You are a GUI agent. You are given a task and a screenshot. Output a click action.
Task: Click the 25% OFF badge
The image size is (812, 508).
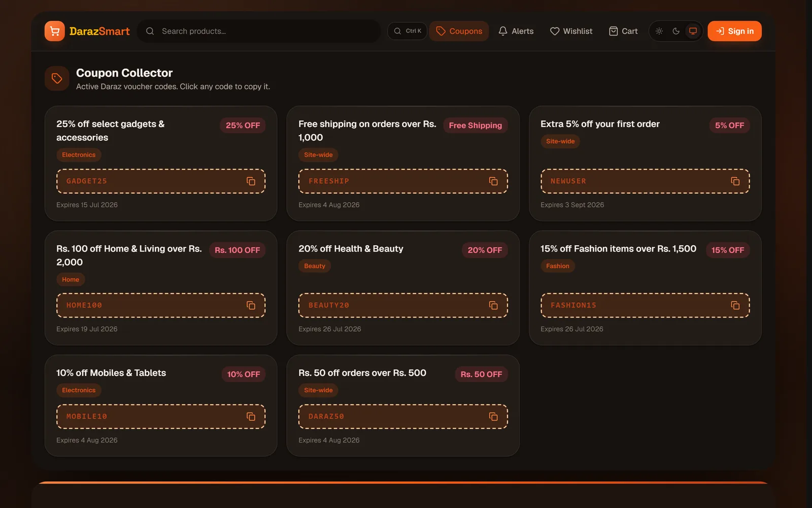pyautogui.click(x=243, y=125)
